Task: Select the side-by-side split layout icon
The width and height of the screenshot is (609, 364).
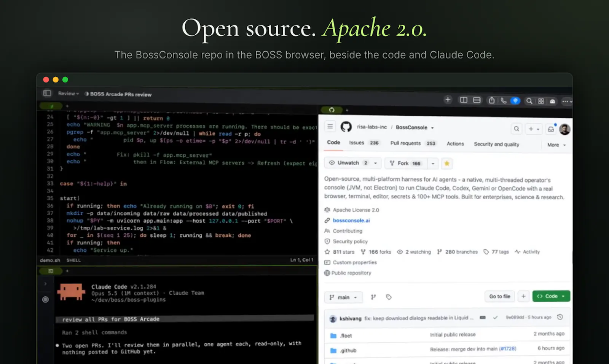Action: [x=463, y=100]
